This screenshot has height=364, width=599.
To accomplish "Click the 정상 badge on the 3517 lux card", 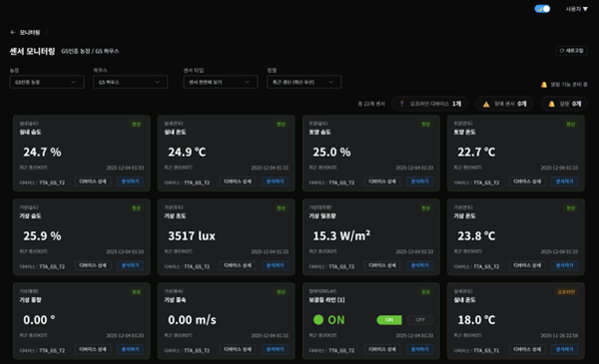I will 281,208.
